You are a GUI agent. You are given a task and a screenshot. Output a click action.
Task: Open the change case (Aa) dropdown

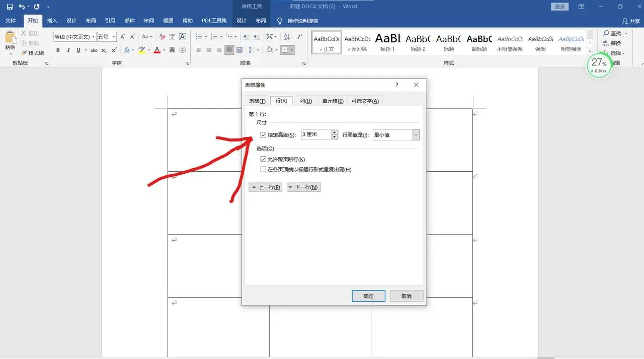[147, 37]
